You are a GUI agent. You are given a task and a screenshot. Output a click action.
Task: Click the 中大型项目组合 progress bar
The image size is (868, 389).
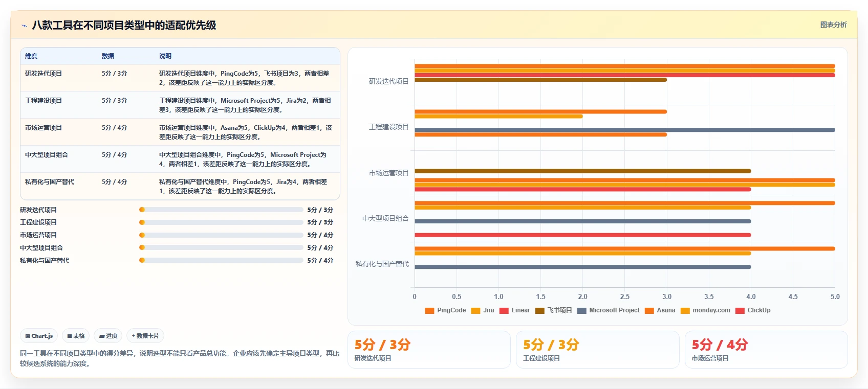coord(221,247)
